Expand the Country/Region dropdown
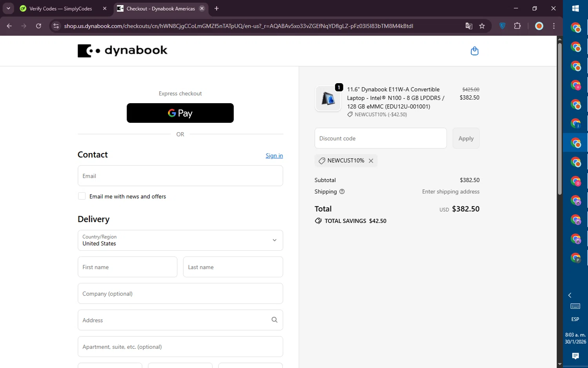This screenshot has width=588, height=368. tap(180, 240)
